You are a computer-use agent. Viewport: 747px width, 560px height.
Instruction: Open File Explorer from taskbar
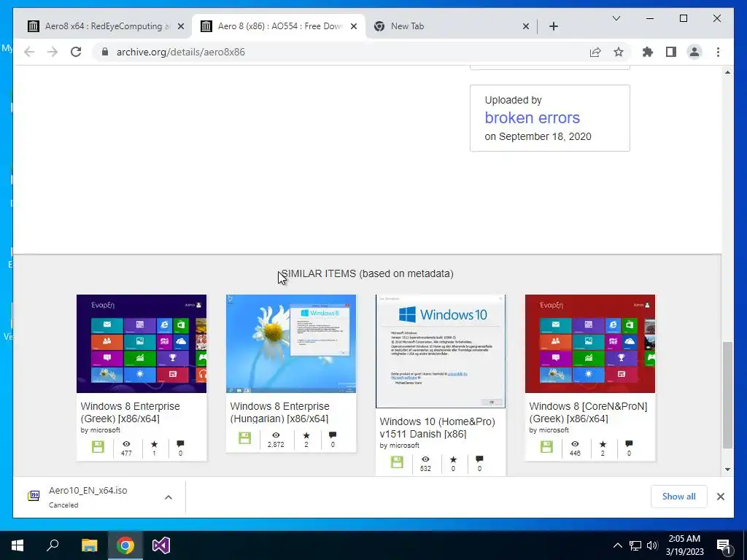tap(89, 545)
